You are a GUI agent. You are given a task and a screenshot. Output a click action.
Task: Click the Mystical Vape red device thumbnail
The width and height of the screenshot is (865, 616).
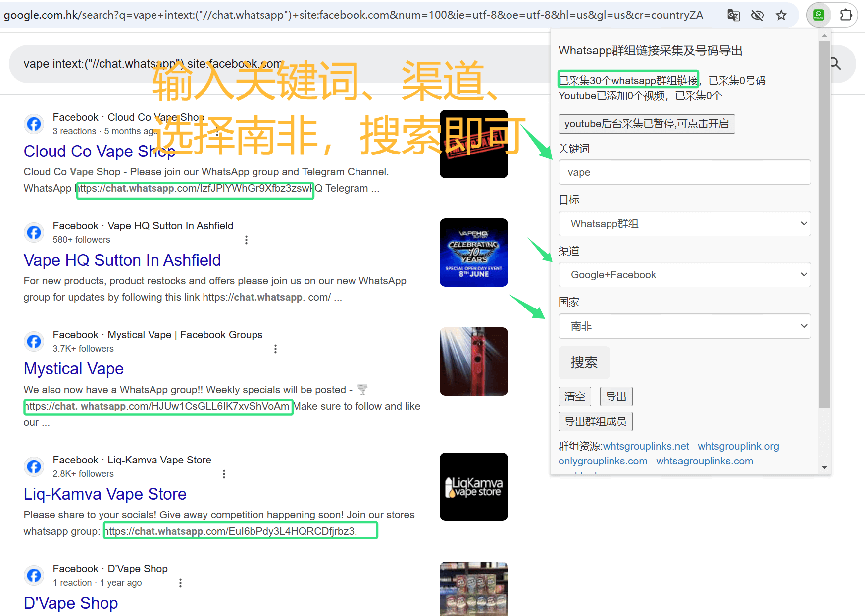pos(474,361)
